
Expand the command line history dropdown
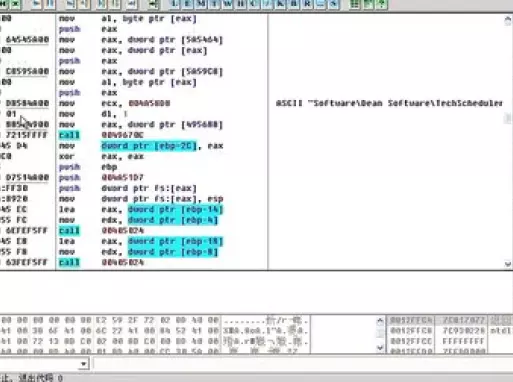[x=84, y=364]
